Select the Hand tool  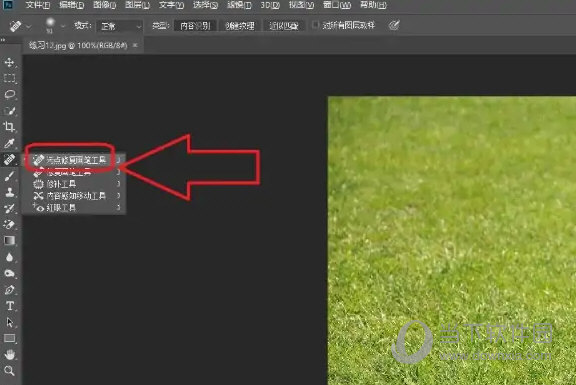(x=9, y=355)
